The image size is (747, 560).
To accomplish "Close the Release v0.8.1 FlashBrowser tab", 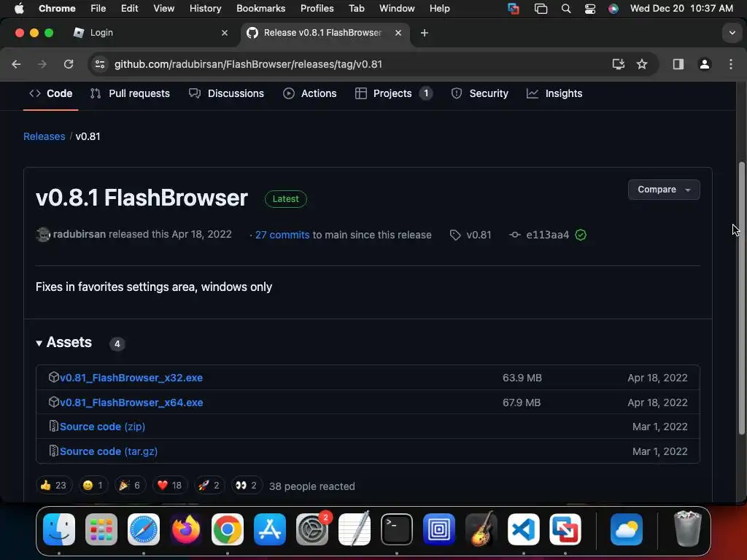I will coord(398,33).
